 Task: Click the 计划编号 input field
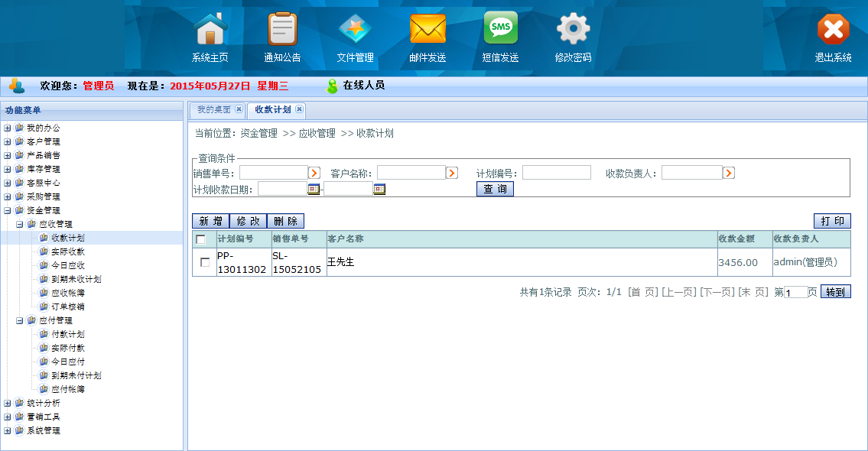(556, 173)
